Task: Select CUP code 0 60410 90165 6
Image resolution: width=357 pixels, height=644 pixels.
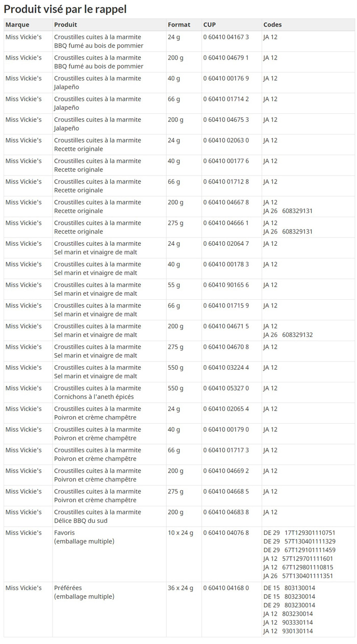Action: click(x=226, y=285)
